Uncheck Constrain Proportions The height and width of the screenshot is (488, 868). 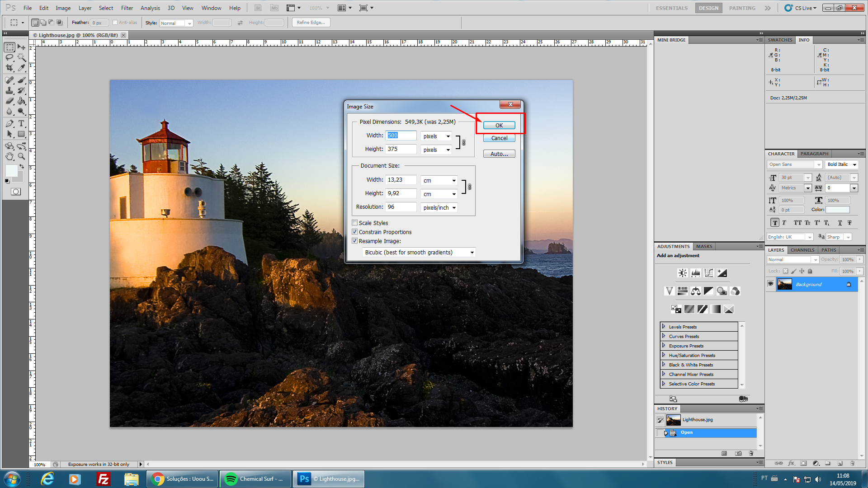pos(355,232)
